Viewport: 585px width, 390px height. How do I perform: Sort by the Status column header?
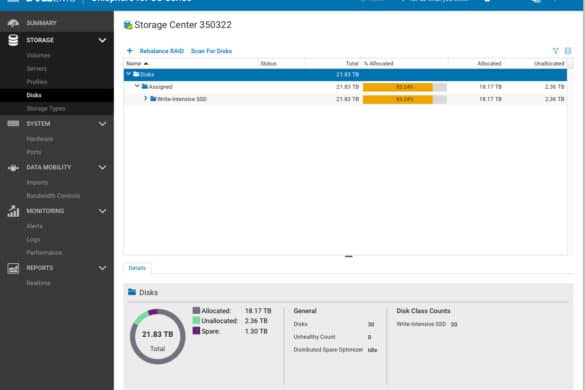coord(268,63)
